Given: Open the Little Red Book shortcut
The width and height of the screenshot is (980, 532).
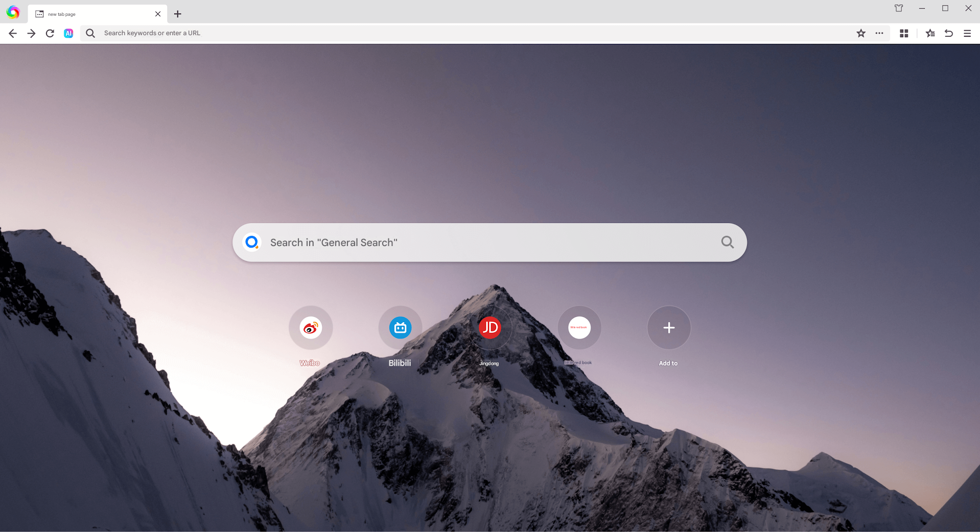Looking at the screenshot, I should [x=579, y=328].
